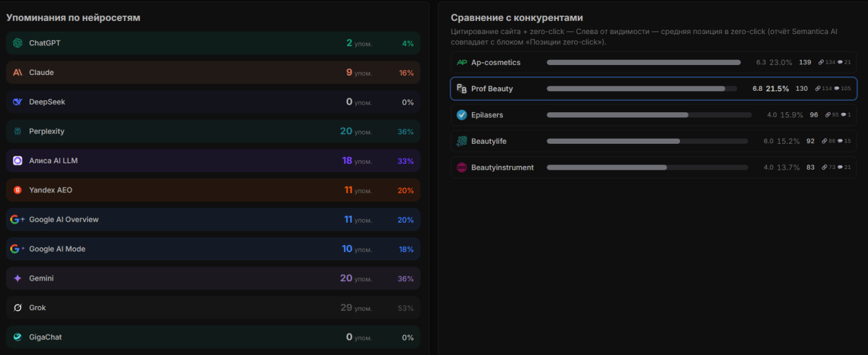Click the Grok 53% percentage value
This screenshot has height=355, width=868.
click(406, 308)
